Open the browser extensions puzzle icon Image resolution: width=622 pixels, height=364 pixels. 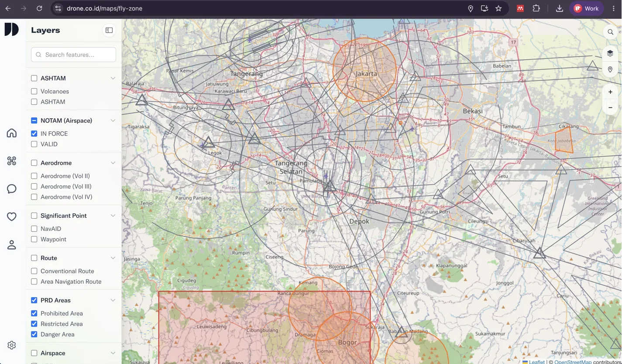536,8
